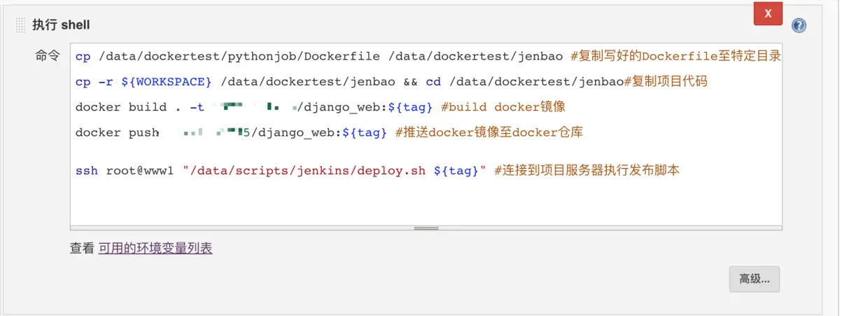
Task: Open the 可用的环境变量列表 link
Action: pyautogui.click(x=155, y=248)
